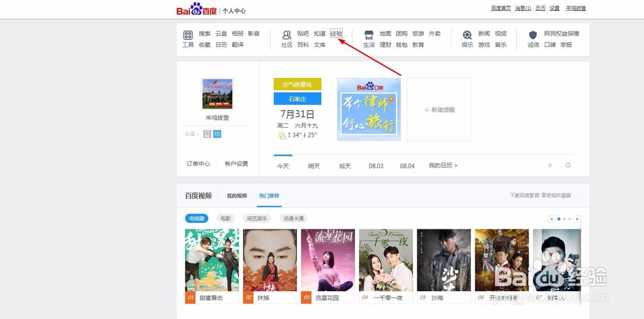Open 翻译 link
The width and height of the screenshot is (644, 319).
238,45
